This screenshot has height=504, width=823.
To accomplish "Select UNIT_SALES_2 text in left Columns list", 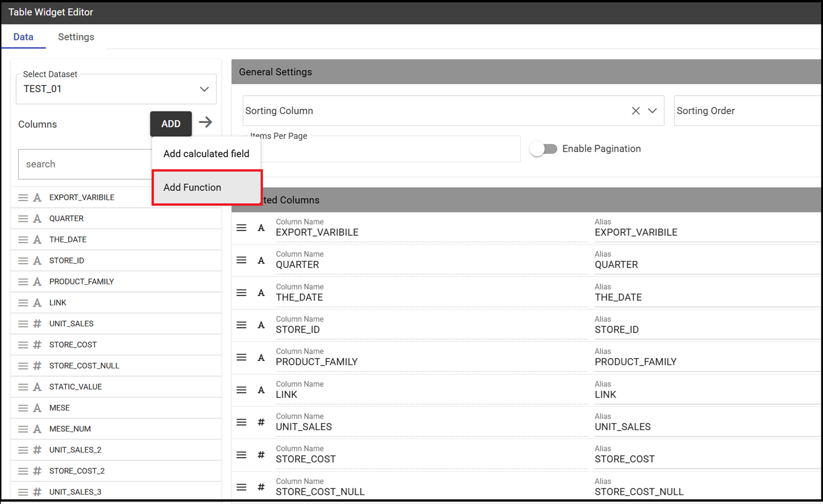I will pos(75,450).
